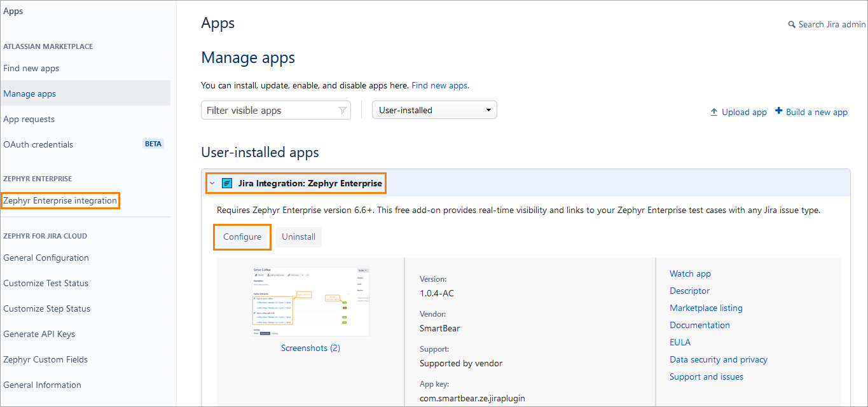
Task: Open the Marketplace listing link
Action: click(x=706, y=308)
